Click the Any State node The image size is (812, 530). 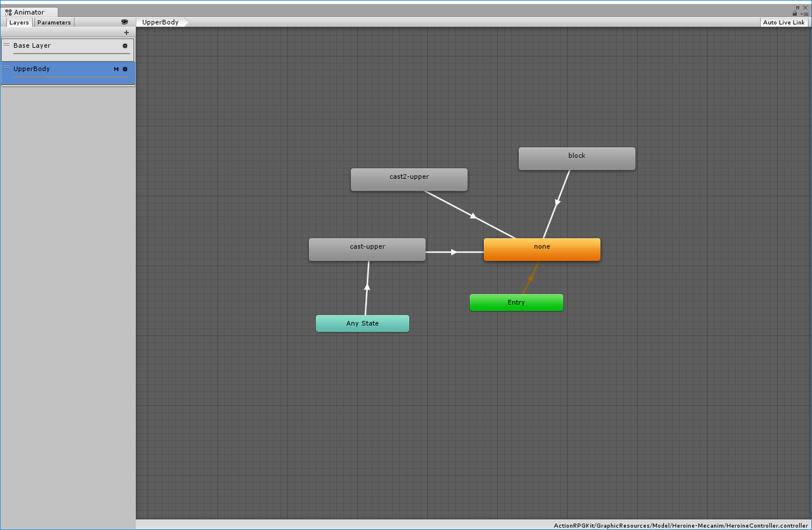point(362,323)
